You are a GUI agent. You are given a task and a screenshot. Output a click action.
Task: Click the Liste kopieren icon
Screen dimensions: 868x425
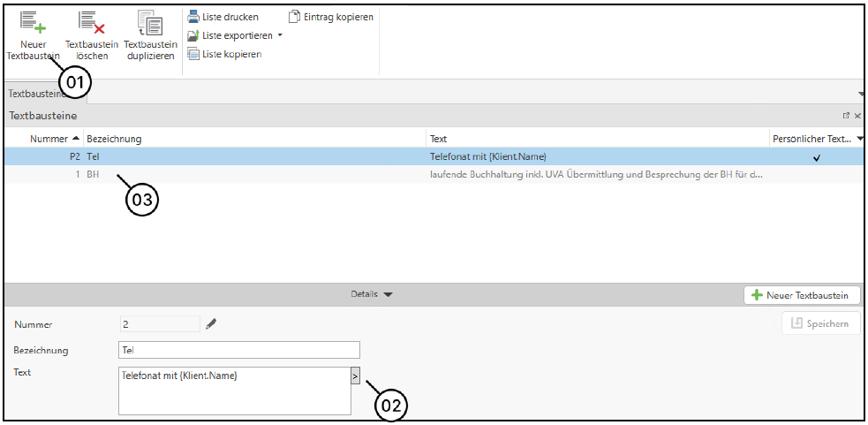pos(193,54)
